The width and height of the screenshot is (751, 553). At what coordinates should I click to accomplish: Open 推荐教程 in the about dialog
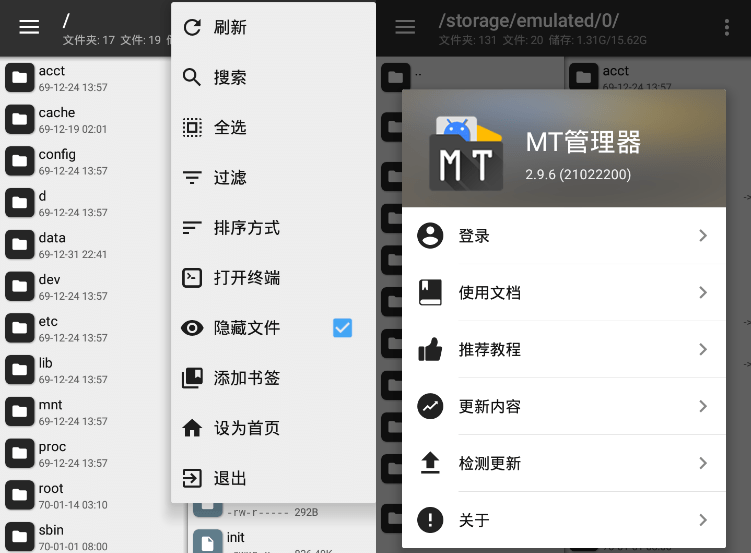(564, 350)
